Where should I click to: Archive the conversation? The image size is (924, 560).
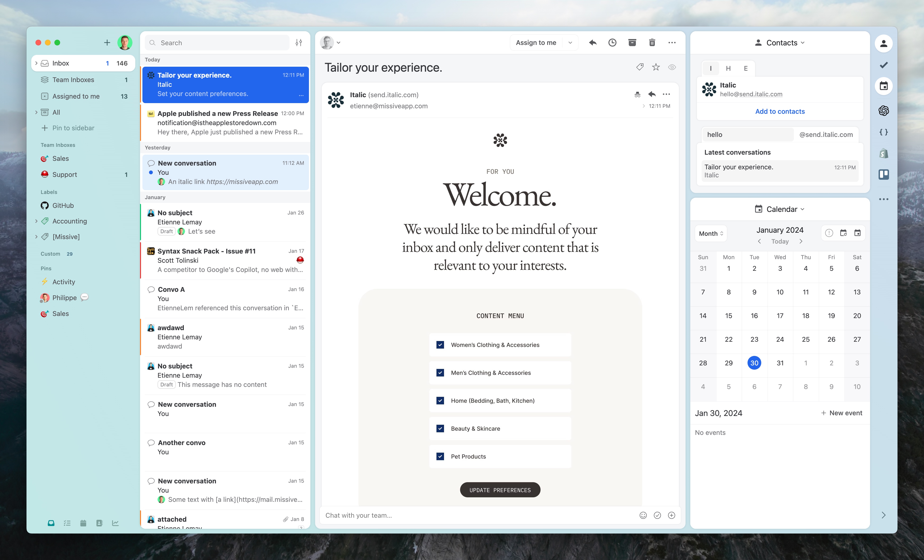click(632, 43)
